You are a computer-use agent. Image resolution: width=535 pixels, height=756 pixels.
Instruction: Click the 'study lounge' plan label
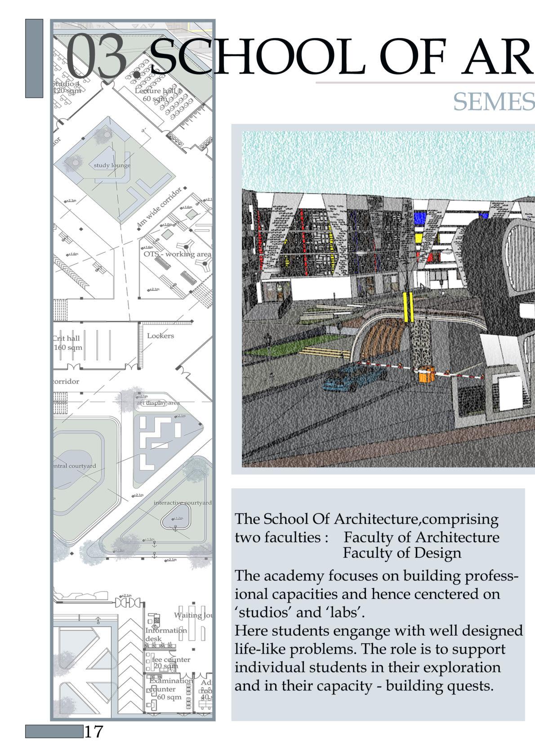[112, 165]
